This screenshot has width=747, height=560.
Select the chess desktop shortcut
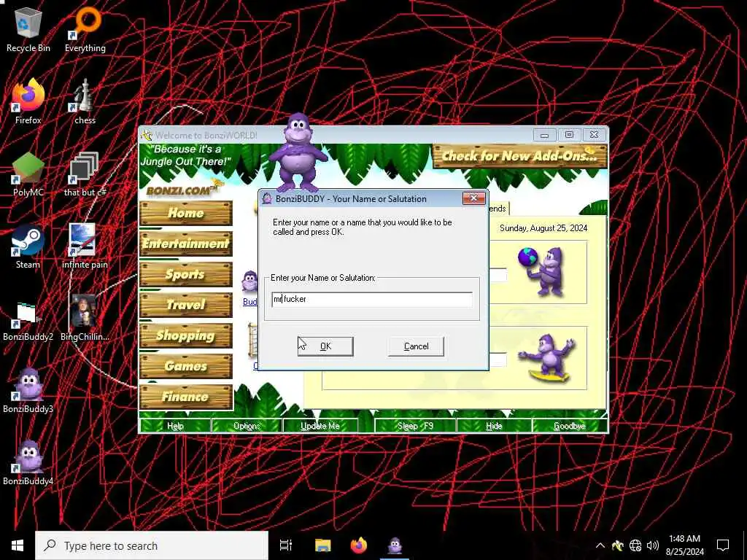tap(85, 102)
